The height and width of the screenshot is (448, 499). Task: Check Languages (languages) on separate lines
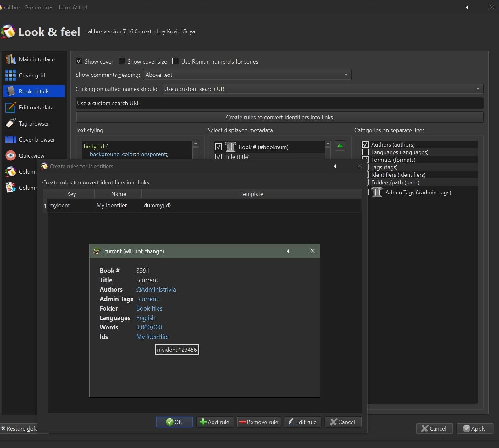point(365,152)
